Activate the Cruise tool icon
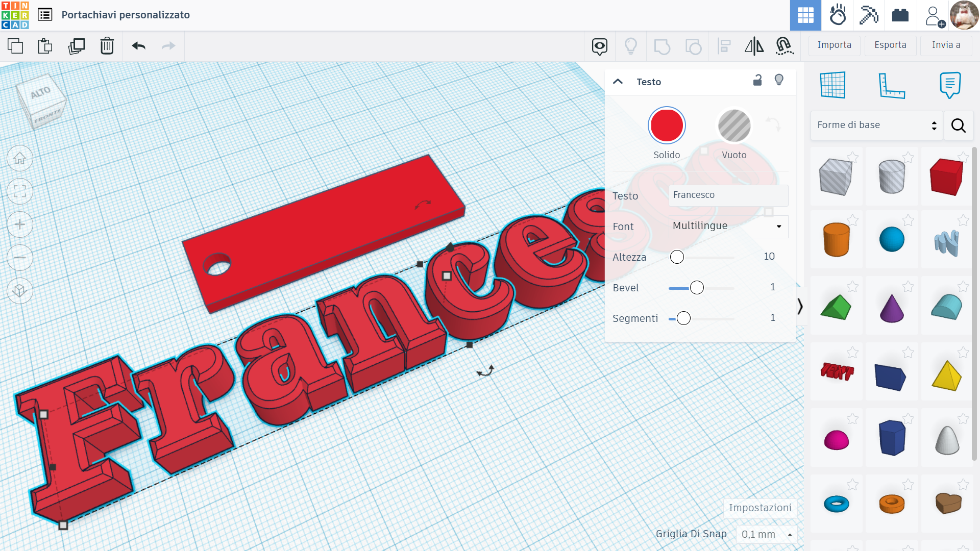Image resolution: width=980 pixels, height=551 pixels. [x=785, y=46]
